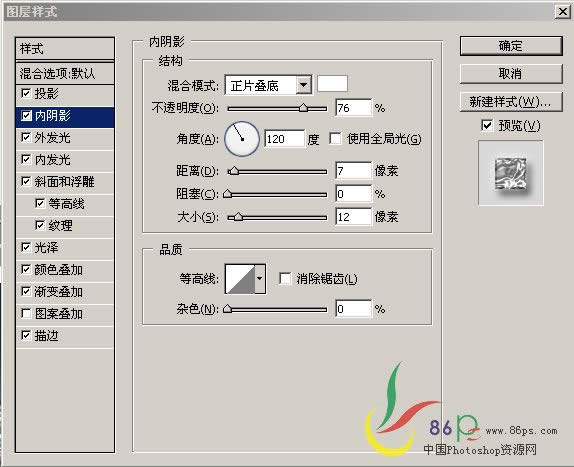Click the 不透明度 opacity slider handle
Viewport: 574px width, 467px height.
[x=303, y=108]
